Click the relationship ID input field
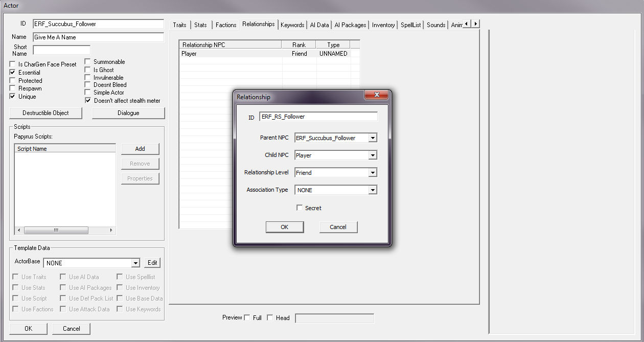Screen dimensions: 644x342 coord(318,117)
